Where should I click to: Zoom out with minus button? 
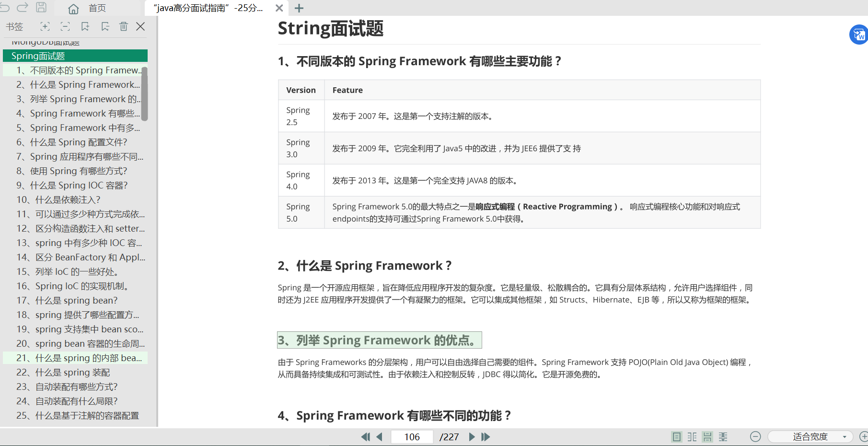755,437
